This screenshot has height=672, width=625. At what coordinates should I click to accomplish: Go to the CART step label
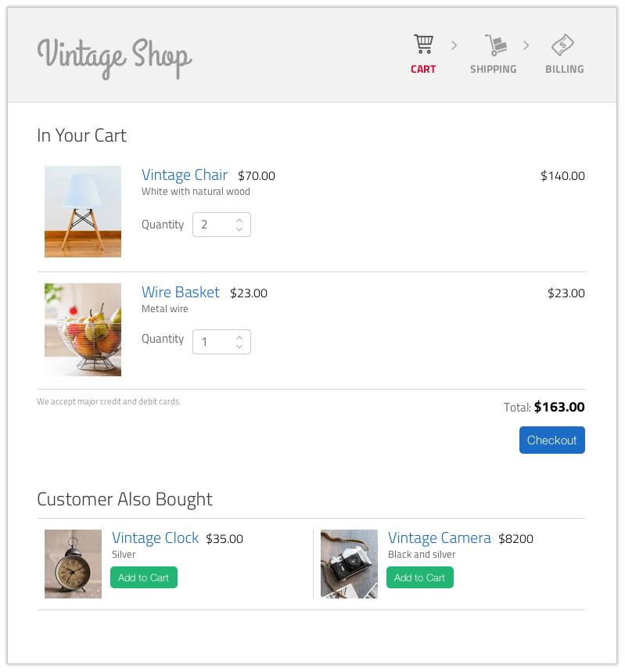(423, 70)
